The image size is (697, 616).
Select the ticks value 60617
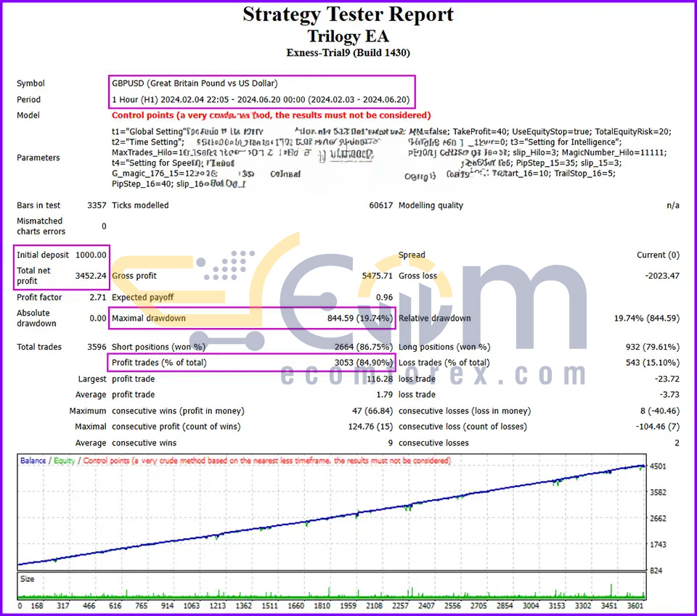pyautogui.click(x=381, y=205)
